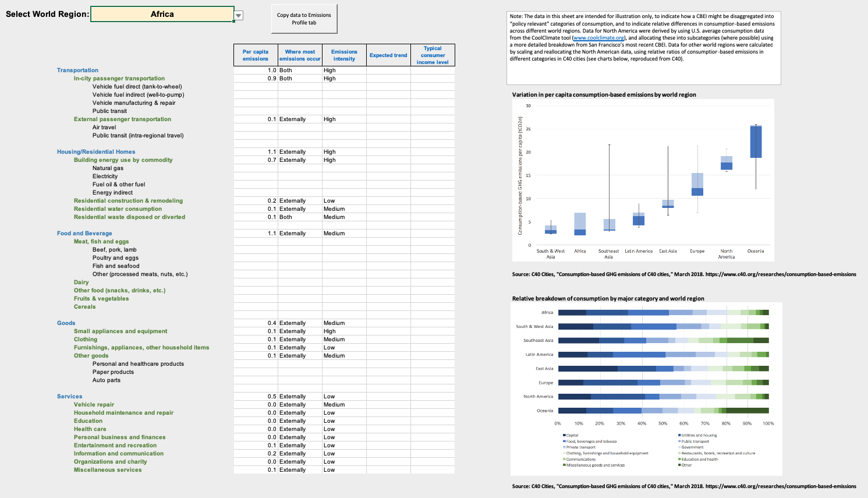Click Fruits & vegetables label

pyautogui.click(x=101, y=298)
